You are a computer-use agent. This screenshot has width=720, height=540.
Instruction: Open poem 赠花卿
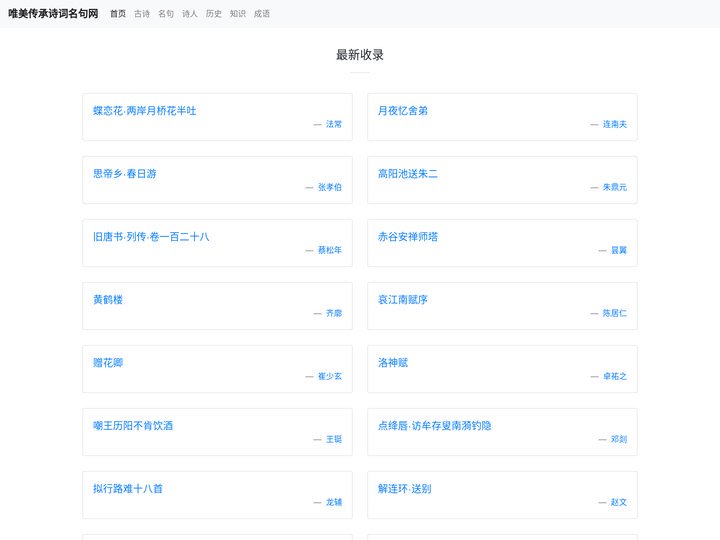pyautogui.click(x=108, y=362)
